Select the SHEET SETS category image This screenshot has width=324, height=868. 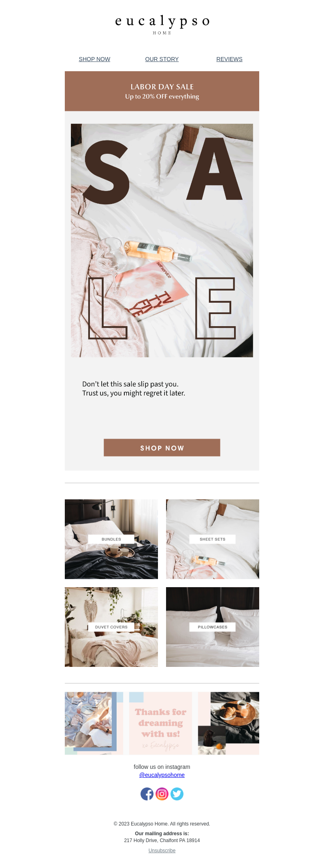pyautogui.click(x=213, y=539)
